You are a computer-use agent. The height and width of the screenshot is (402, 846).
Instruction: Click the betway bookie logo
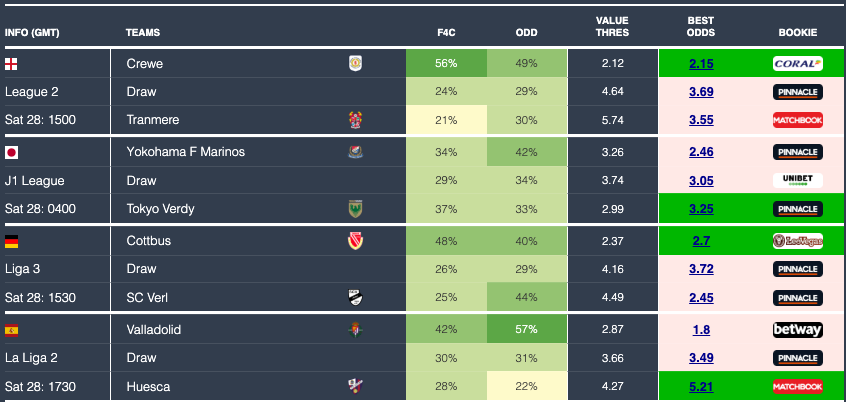tap(797, 329)
